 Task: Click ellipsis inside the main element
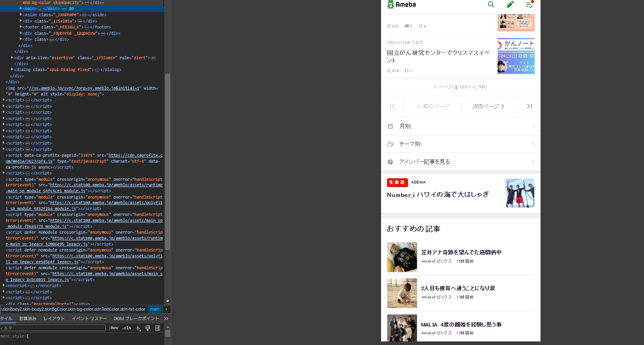pyautogui.click(x=40, y=9)
